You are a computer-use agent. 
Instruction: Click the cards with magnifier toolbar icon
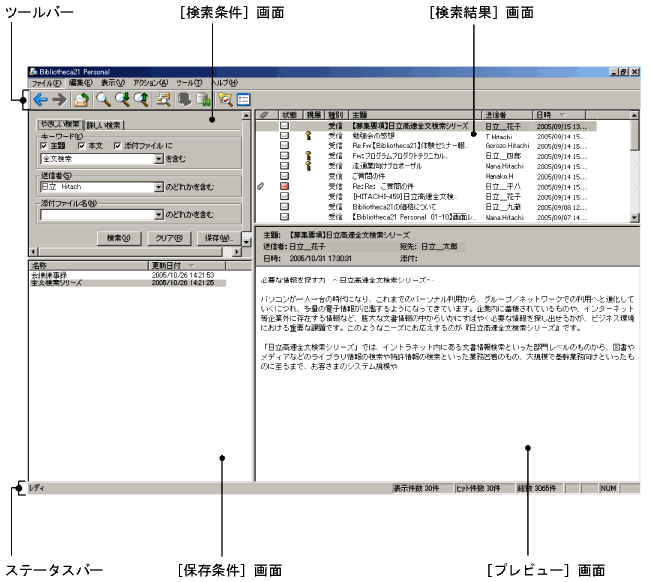(163, 100)
